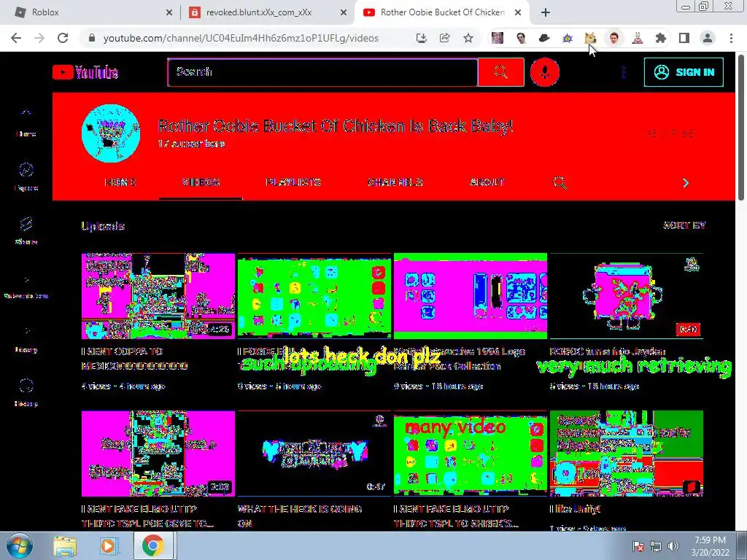Open video titled ROBLOX turns into Jayden

click(607, 351)
